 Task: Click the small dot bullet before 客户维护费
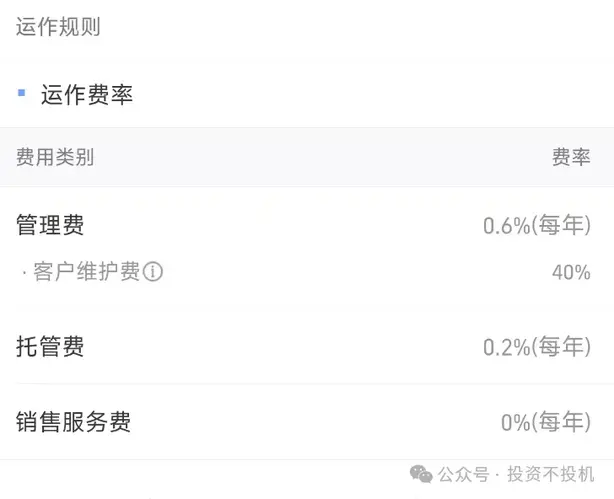[x=24, y=272]
